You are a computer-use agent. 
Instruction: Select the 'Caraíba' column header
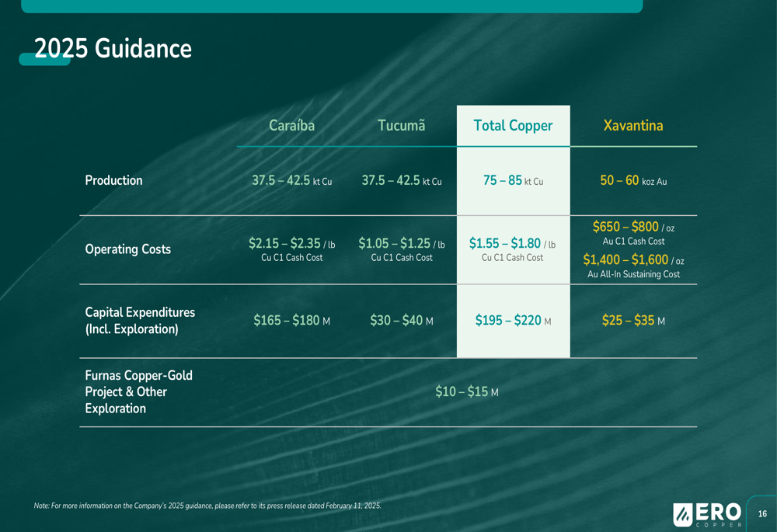[x=292, y=125]
